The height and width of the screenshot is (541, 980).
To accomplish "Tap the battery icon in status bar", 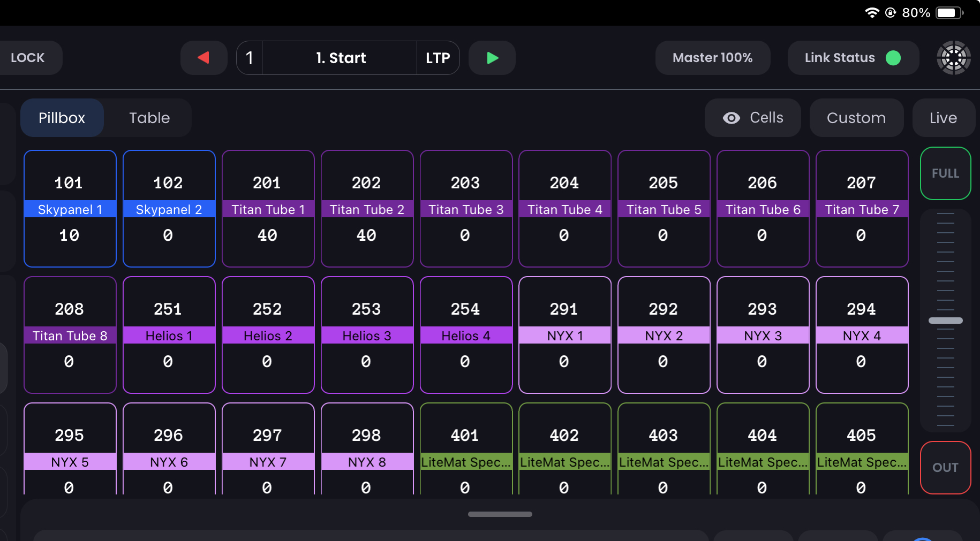I will pyautogui.click(x=948, y=13).
